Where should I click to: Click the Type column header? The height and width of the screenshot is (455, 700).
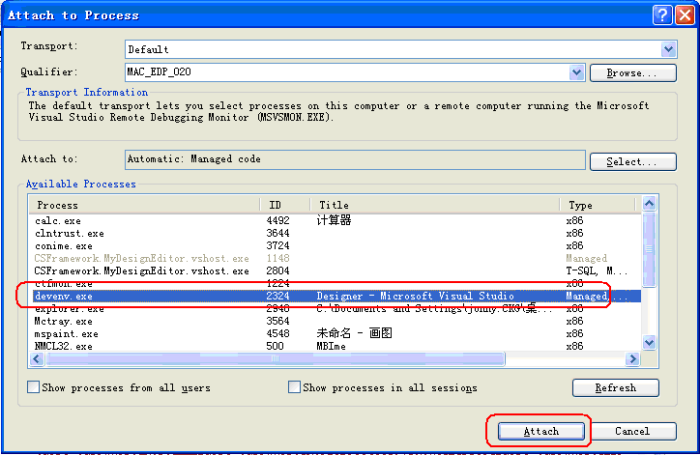[x=597, y=205]
